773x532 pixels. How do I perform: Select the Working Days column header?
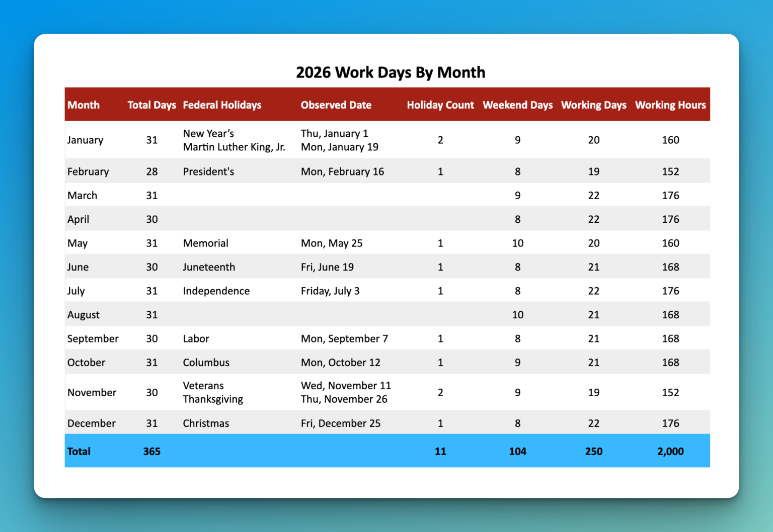click(594, 105)
